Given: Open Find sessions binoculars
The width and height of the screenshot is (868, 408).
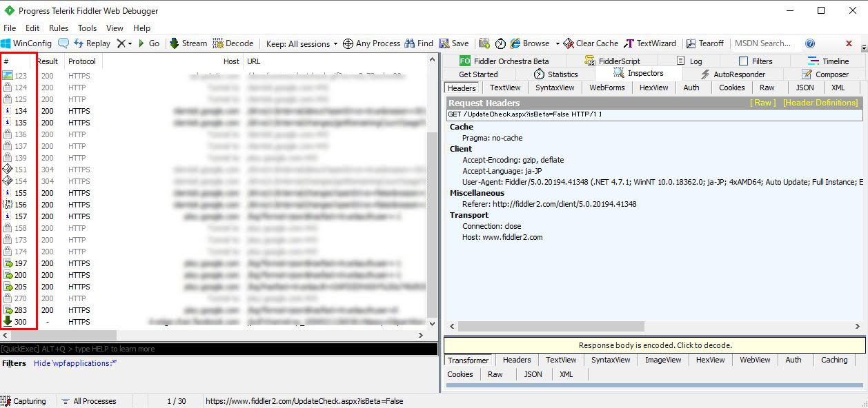Looking at the screenshot, I should [x=420, y=43].
